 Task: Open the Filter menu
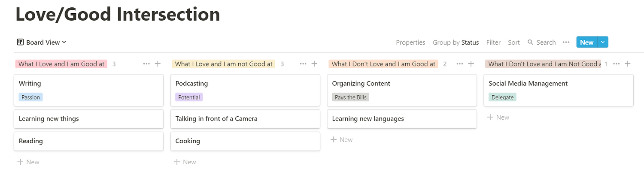493,42
